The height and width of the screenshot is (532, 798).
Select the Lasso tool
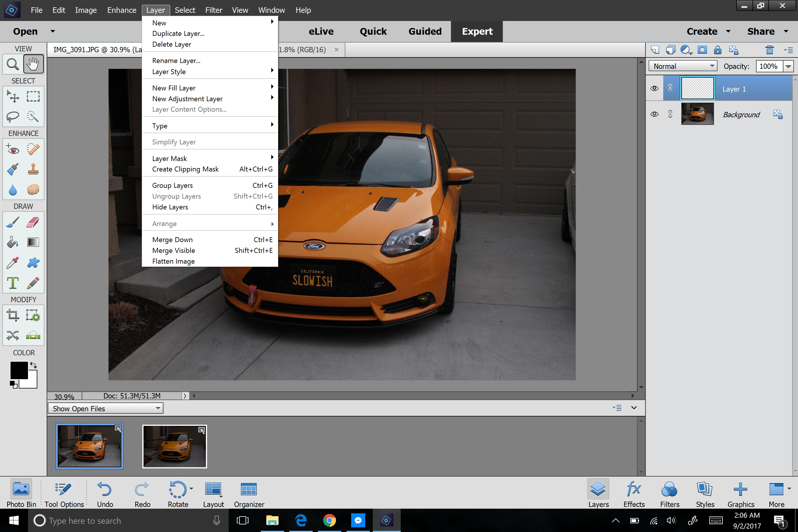click(13, 116)
